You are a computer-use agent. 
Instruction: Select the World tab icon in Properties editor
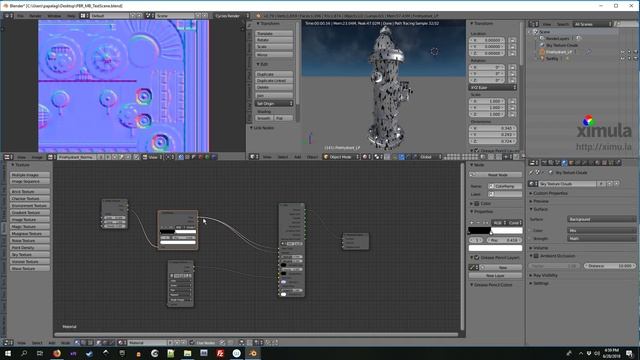564,163
